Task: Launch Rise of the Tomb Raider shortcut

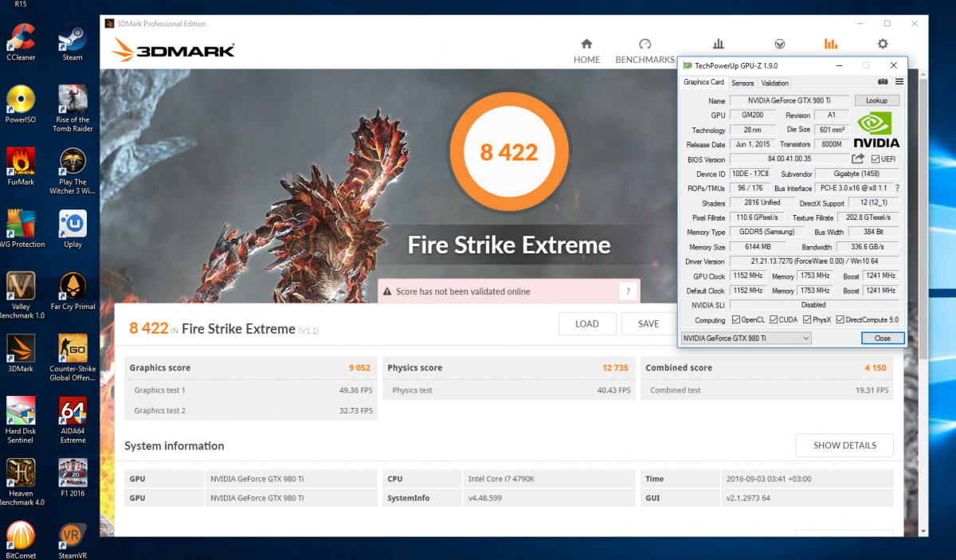Action: (x=72, y=109)
